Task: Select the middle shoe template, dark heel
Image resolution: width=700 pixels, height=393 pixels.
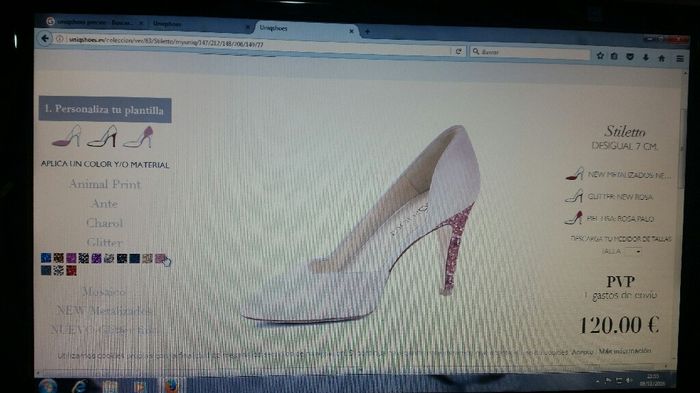Action: (102, 137)
